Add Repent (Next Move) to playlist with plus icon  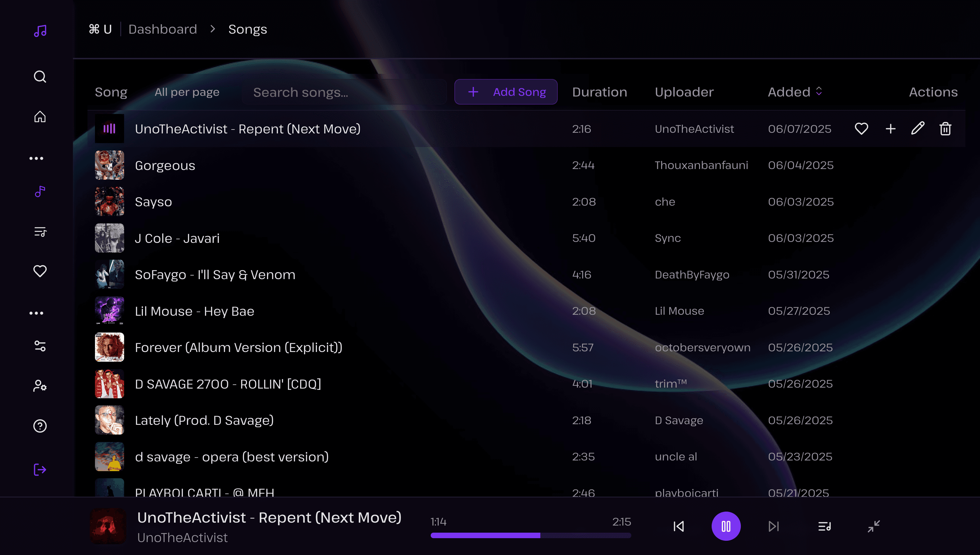[891, 129]
